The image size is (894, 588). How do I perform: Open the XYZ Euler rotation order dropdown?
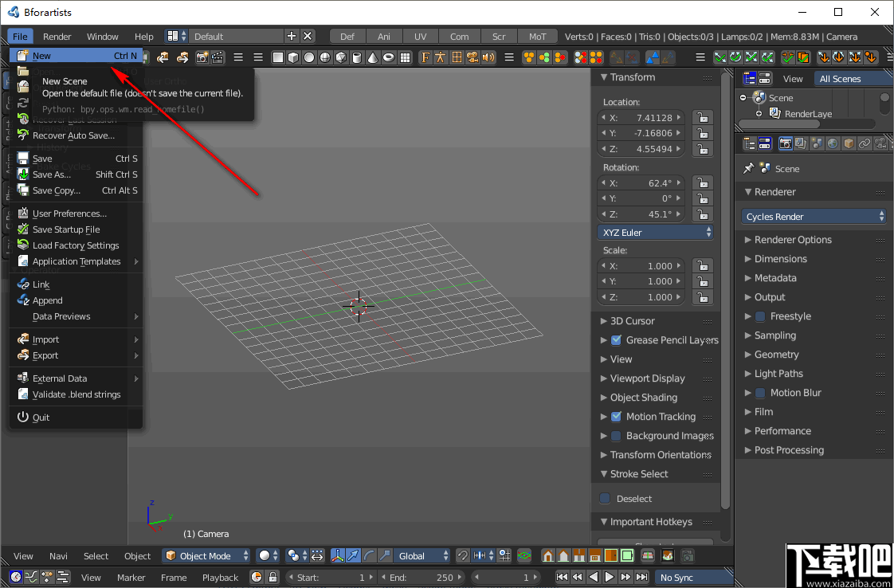tap(653, 232)
